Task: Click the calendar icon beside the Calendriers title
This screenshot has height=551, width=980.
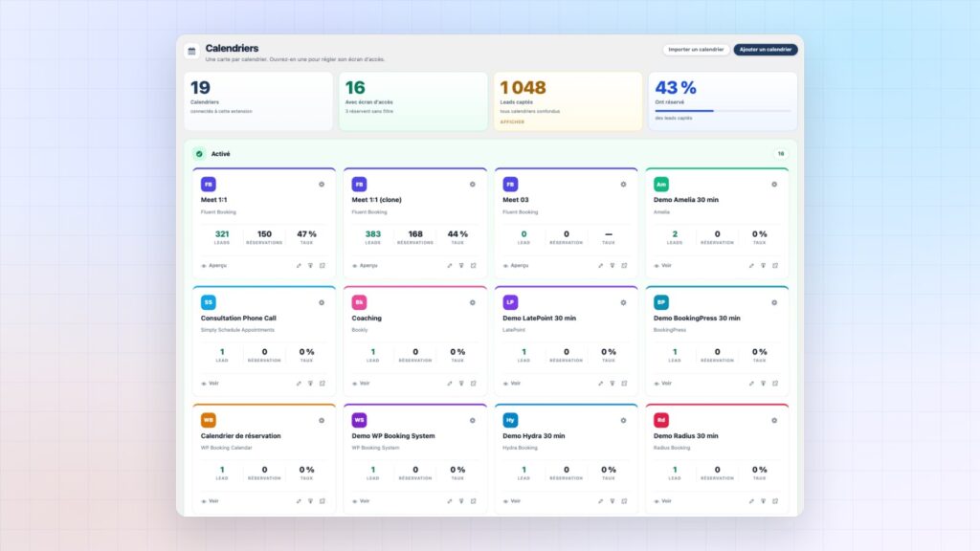Action: click(191, 52)
